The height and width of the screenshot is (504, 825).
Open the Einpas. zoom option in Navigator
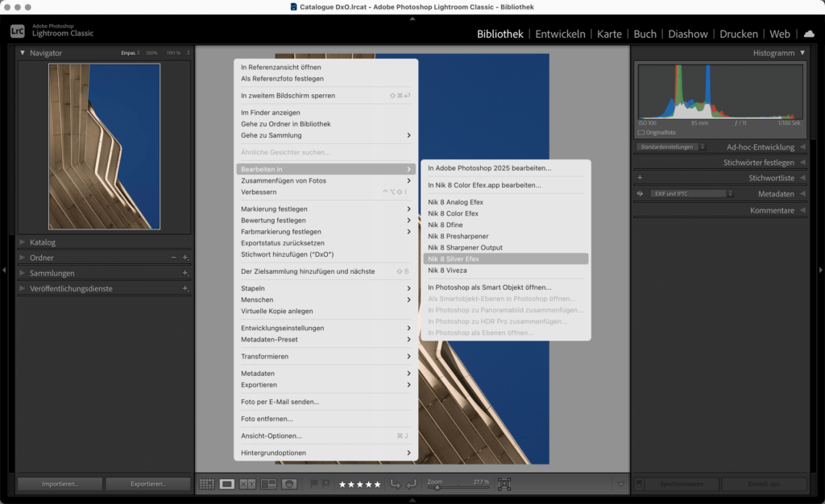(131, 53)
